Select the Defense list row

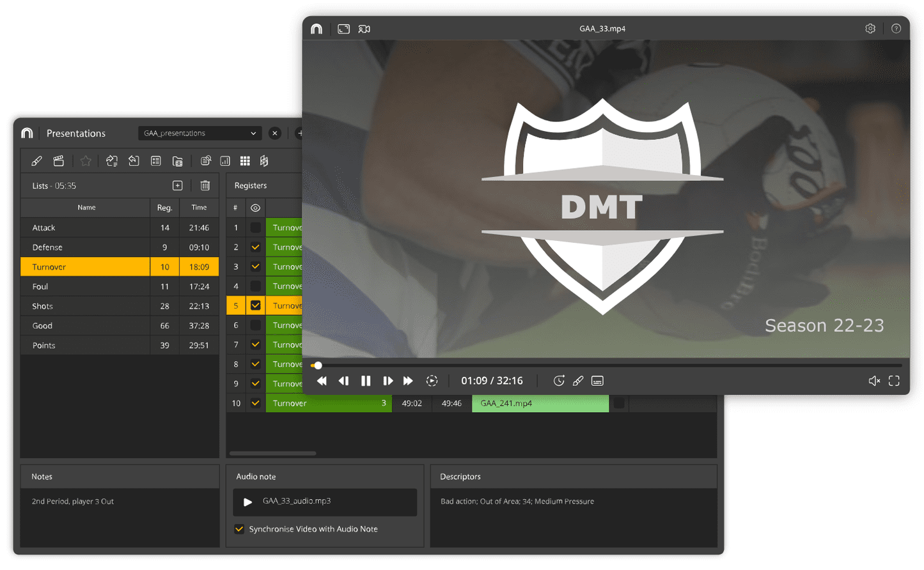[86, 247]
